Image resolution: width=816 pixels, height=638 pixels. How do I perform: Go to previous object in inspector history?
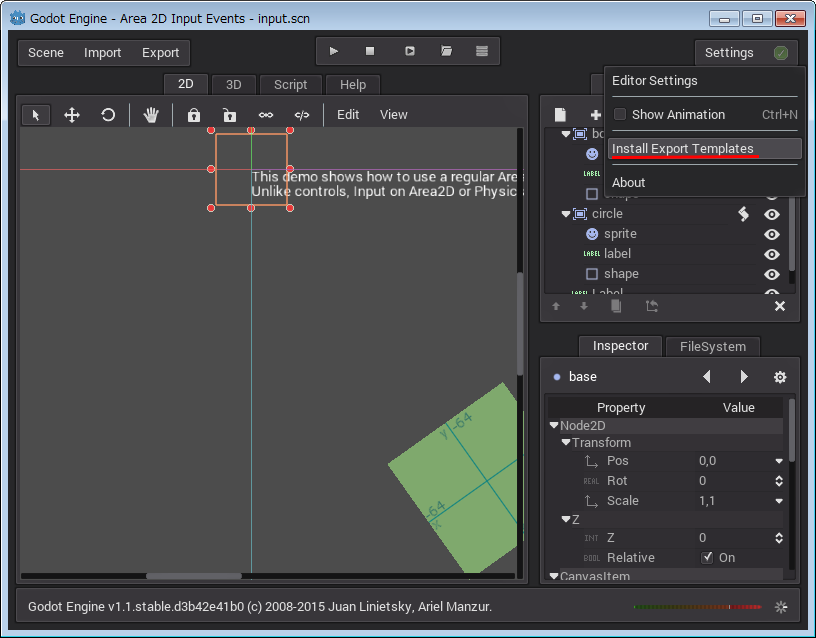tap(707, 377)
